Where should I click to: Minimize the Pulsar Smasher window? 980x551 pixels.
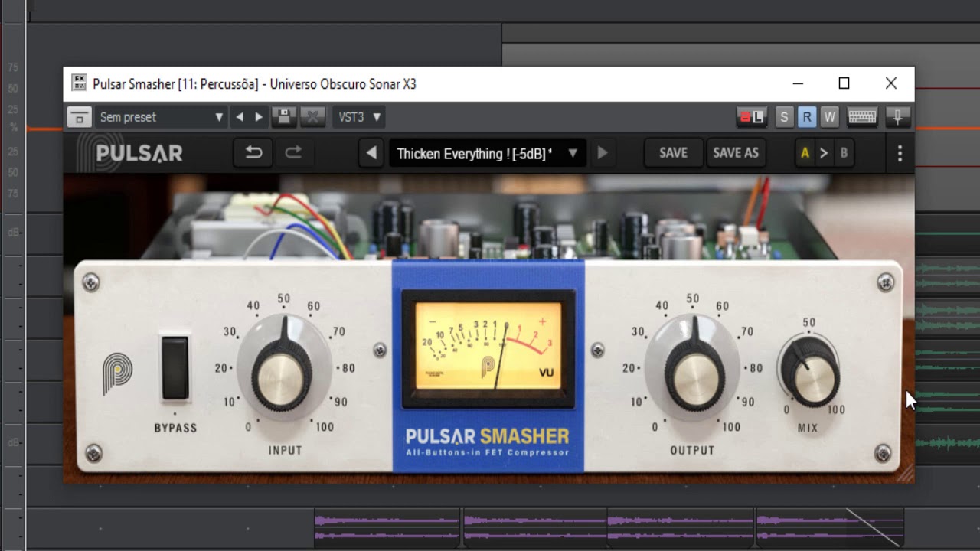[798, 83]
